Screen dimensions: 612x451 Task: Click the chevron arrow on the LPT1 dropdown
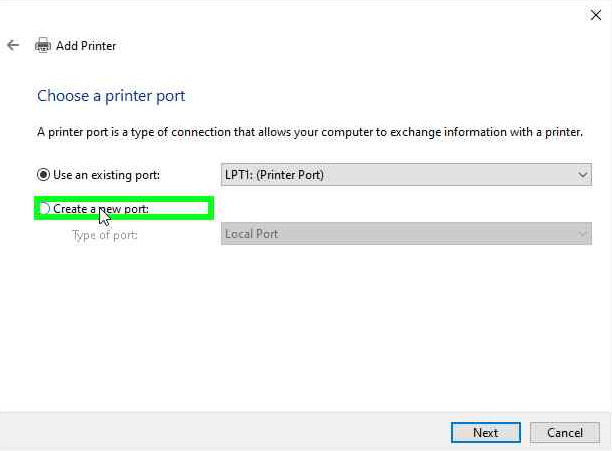tap(583, 175)
